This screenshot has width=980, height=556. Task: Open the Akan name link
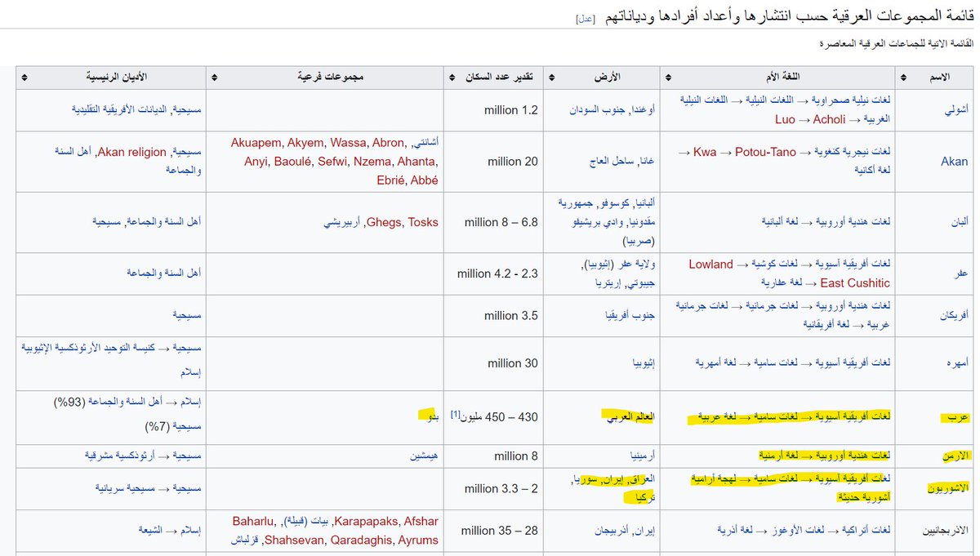954,162
